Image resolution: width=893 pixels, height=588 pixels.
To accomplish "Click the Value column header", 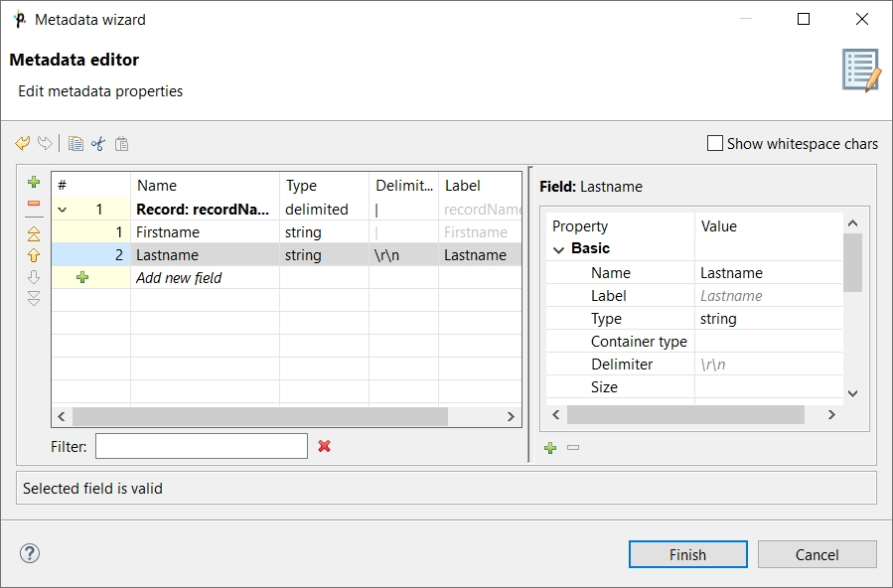I will (769, 226).
